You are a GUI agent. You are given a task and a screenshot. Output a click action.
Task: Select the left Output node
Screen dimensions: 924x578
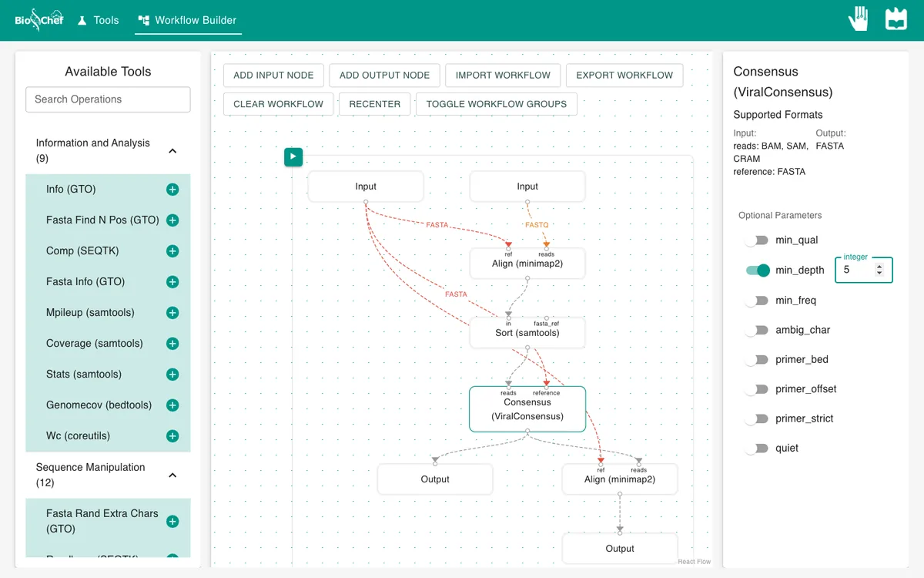click(435, 479)
